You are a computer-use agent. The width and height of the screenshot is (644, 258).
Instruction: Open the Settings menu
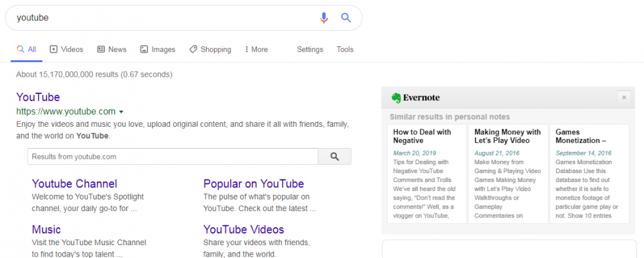[x=310, y=50]
